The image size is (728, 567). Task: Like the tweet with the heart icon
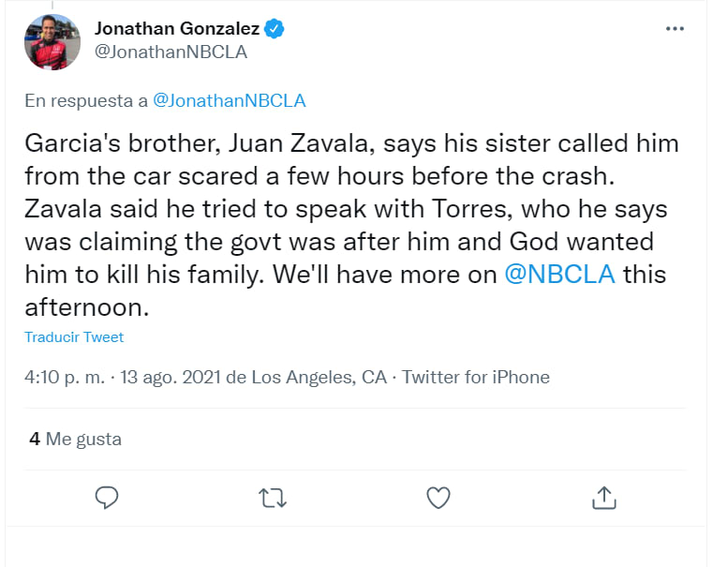point(438,497)
